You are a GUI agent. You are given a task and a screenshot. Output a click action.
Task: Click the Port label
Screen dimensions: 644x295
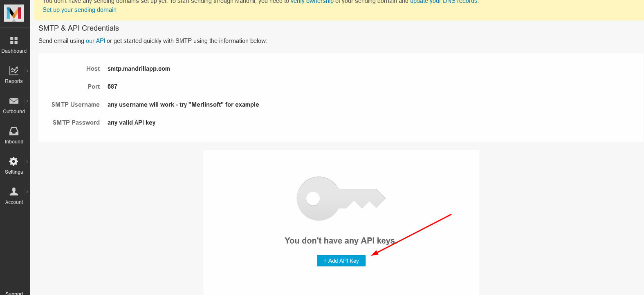tap(94, 87)
